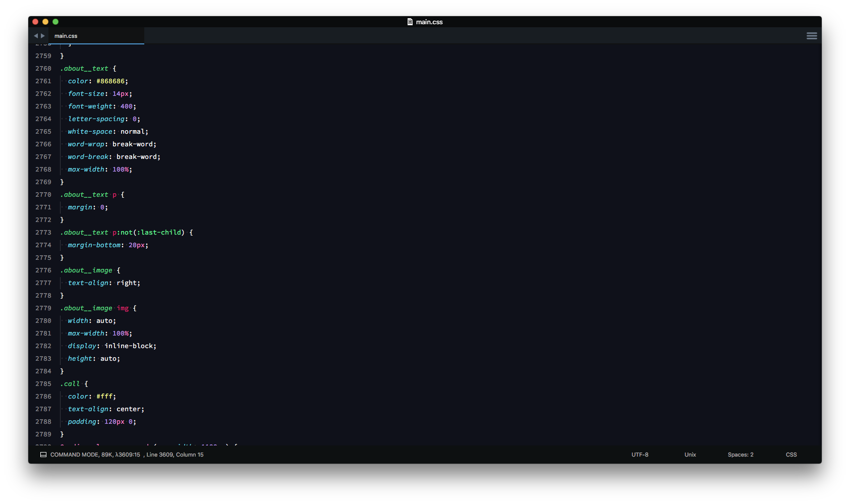
Task: Click the closing brace on line 2789
Action: coord(62,434)
